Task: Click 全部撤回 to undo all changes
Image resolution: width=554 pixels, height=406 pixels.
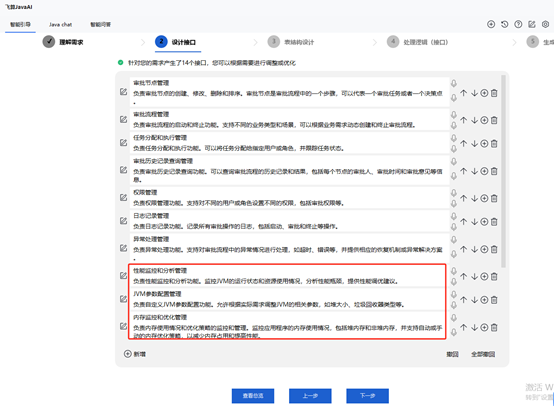Action: pyautogui.click(x=483, y=354)
